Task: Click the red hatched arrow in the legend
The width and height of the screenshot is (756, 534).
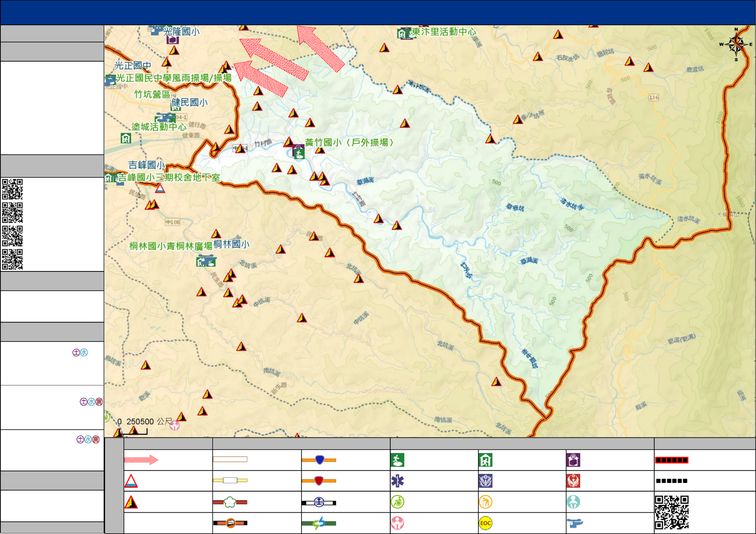Action: point(141,460)
